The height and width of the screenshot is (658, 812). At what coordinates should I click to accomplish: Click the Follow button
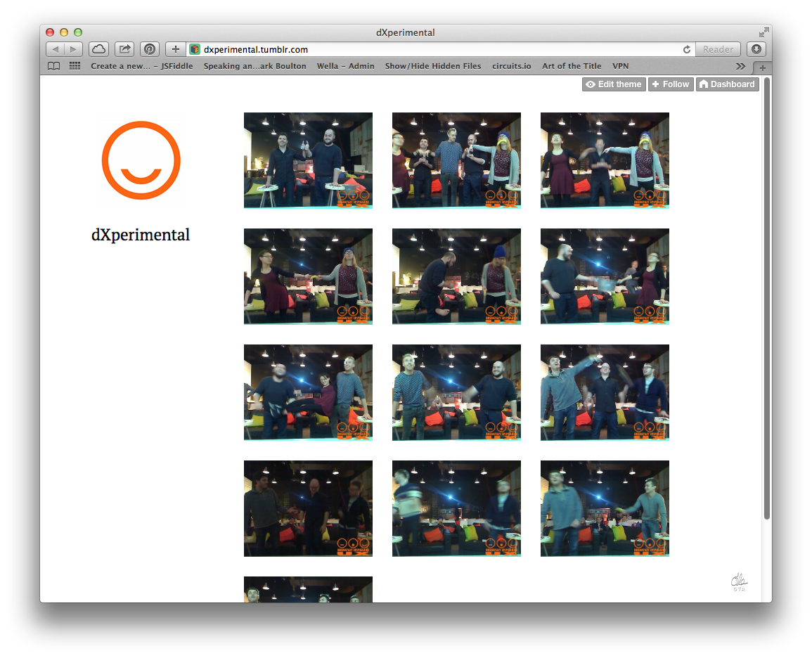coord(671,84)
